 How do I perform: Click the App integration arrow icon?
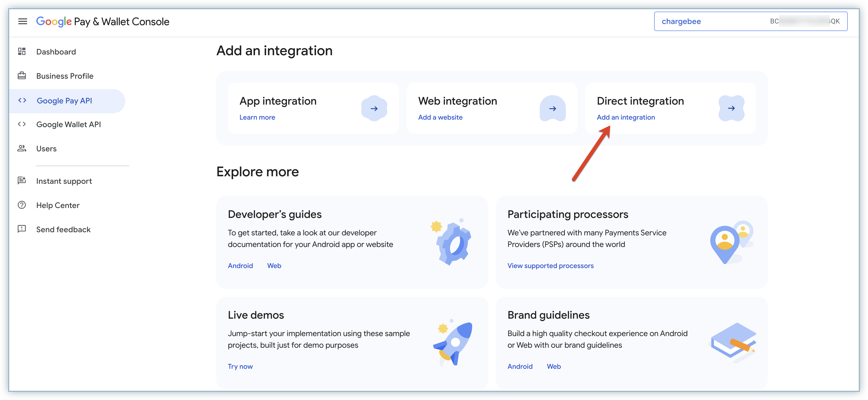[x=374, y=109]
